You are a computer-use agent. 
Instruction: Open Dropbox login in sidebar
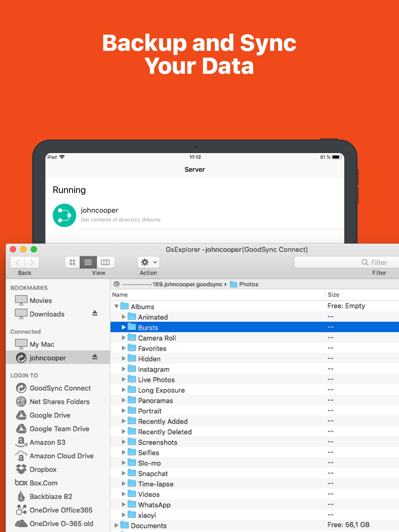click(43, 469)
